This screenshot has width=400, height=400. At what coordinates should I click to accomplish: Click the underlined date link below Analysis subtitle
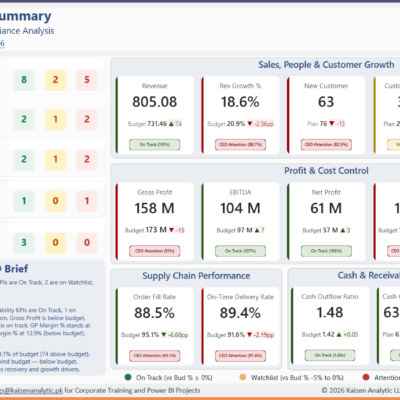pyautogui.click(x=2, y=44)
